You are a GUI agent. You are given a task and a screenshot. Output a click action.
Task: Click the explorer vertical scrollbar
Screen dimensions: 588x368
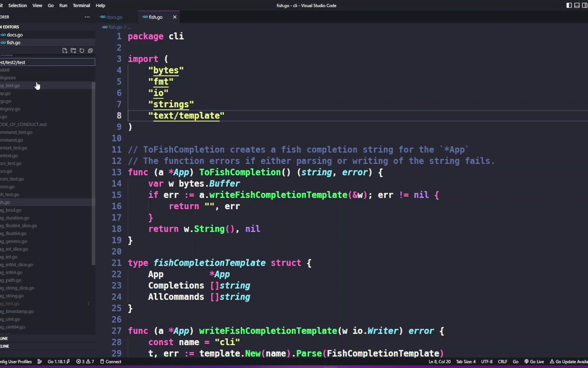point(93,174)
